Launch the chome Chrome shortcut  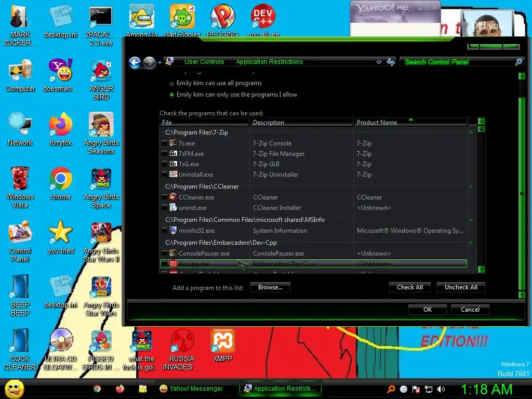pos(60,183)
